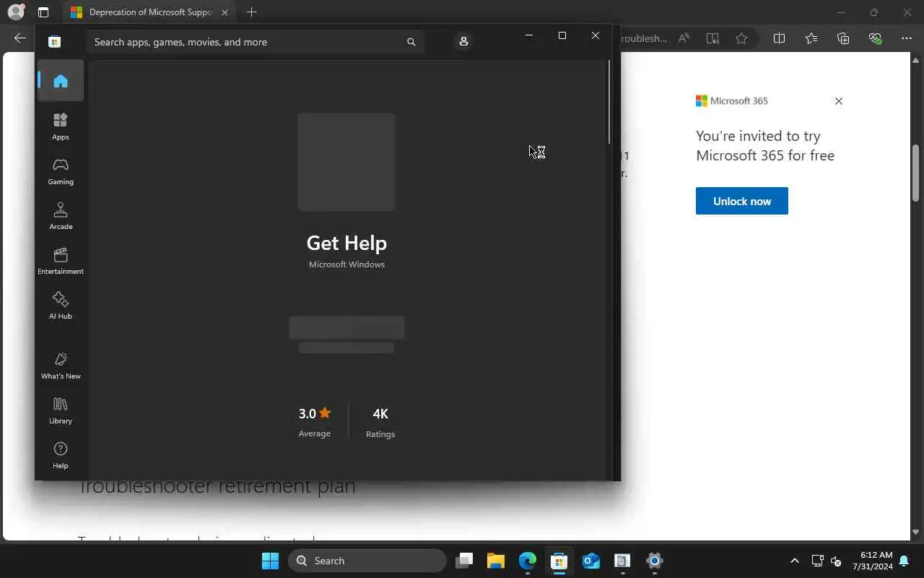Open Home in Microsoft Store sidebar
Viewport: 924px width, 578px height.
tap(61, 80)
